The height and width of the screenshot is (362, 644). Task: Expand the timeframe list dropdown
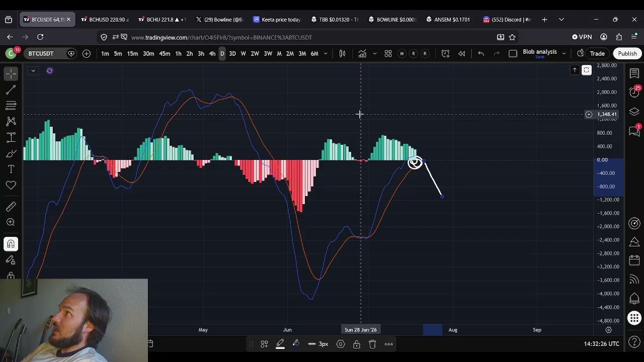[326, 54]
